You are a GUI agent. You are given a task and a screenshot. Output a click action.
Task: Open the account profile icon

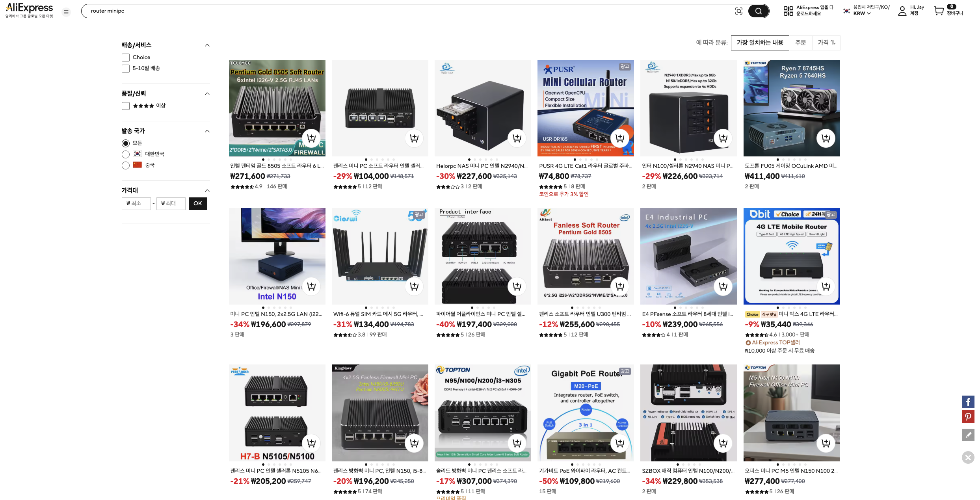(902, 11)
